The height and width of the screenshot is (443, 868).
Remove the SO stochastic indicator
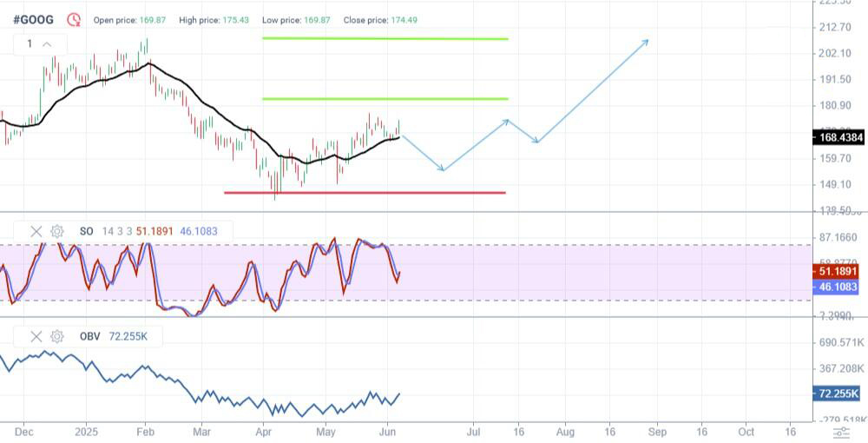coord(36,231)
